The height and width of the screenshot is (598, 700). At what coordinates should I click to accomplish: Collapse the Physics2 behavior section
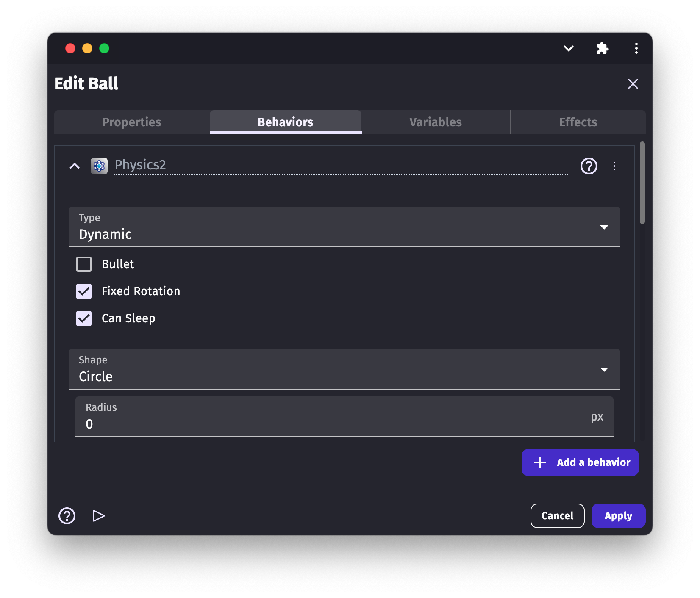click(x=75, y=166)
